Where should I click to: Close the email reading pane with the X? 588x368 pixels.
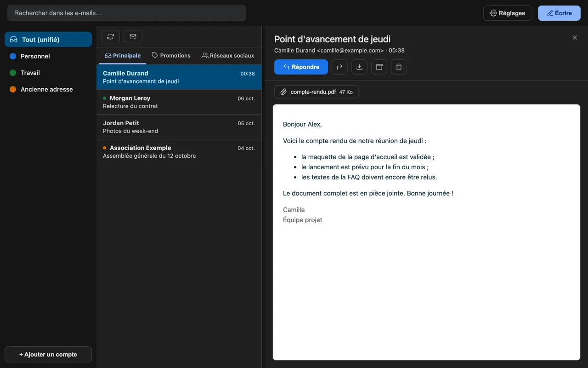[x=575, y=38]
